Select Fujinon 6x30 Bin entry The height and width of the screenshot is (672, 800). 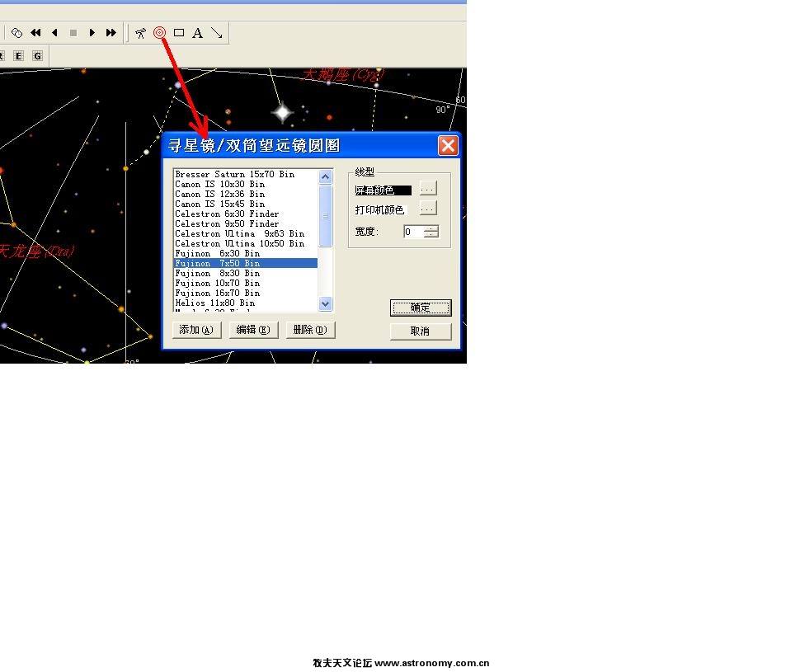(246, 254)
